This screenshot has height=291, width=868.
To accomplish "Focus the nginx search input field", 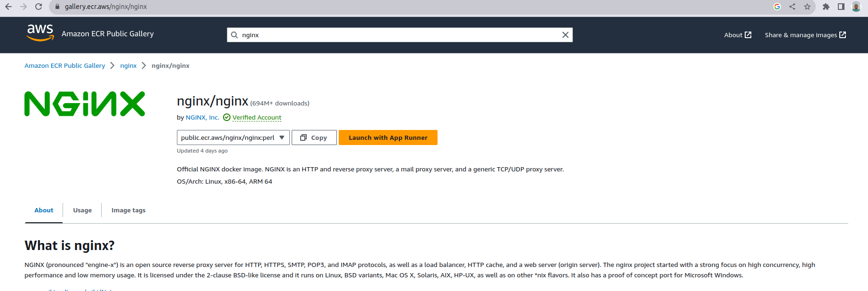I will pos(400,35).
